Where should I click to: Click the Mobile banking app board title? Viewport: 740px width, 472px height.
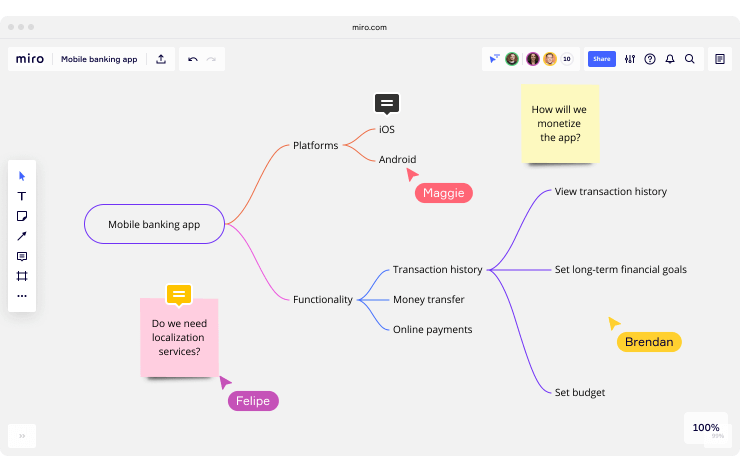point(99,59)
